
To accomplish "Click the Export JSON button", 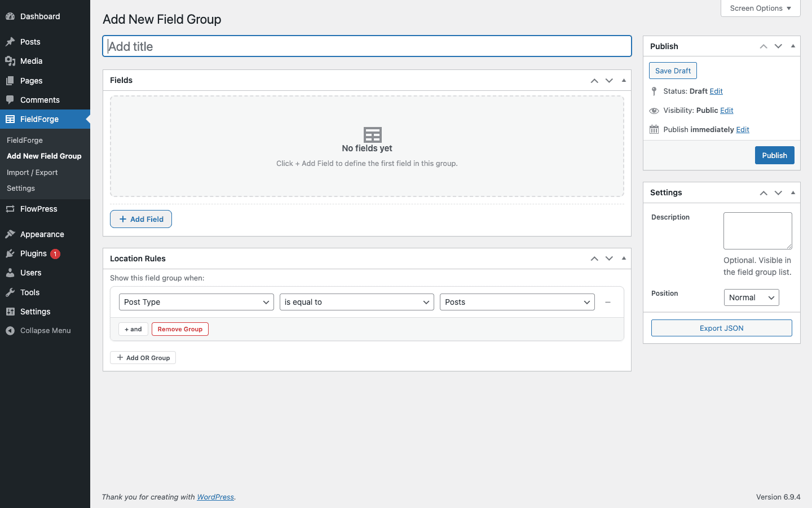I will point(722,328).
